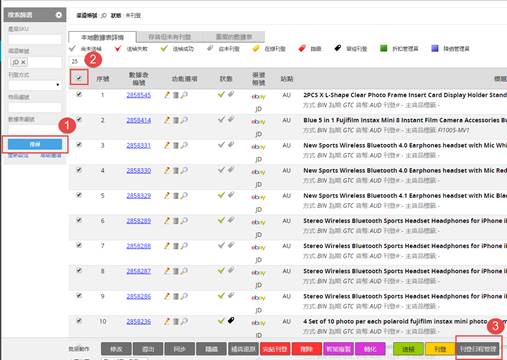Image resolution: width=507 pixels, height=360 pixels.
Task: Click the red 完結刊登 batch button
Action: pos(275,349)
